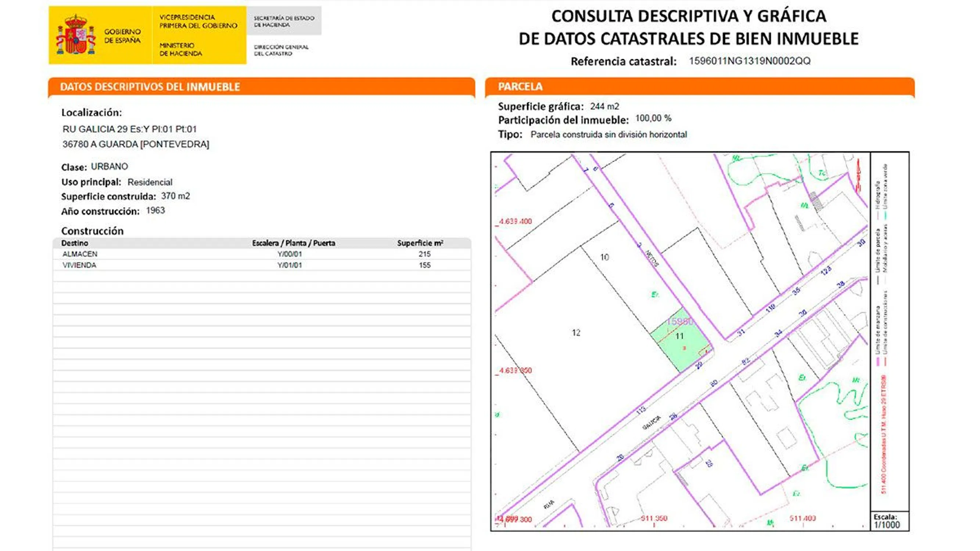Click the Superficie m² column header
The height and width of the screenshot is (551, 980).
click(420, 243)
